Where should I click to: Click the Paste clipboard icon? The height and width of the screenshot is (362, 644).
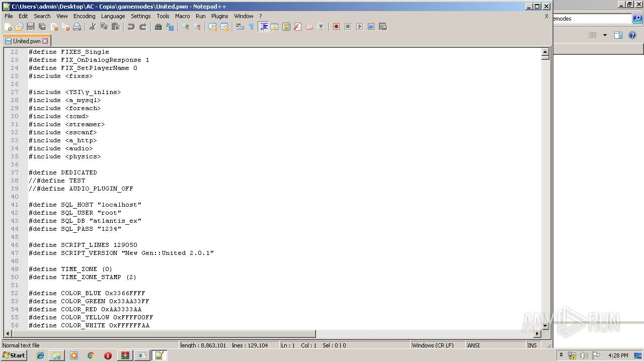pyautogui.click(x=116, y=27)
